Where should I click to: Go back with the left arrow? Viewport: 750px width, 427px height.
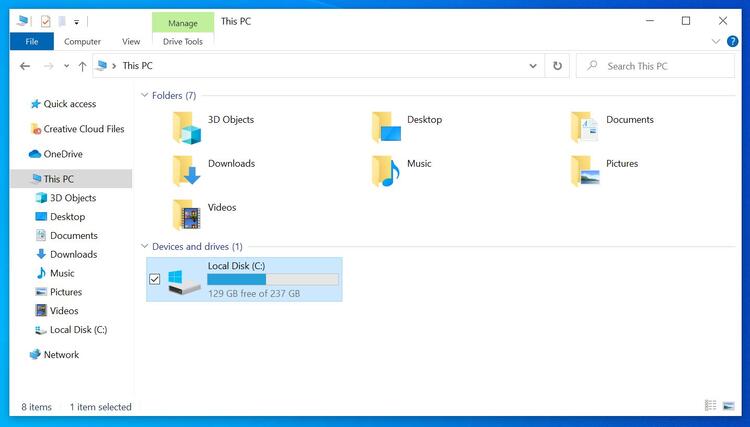coord(25,66)
